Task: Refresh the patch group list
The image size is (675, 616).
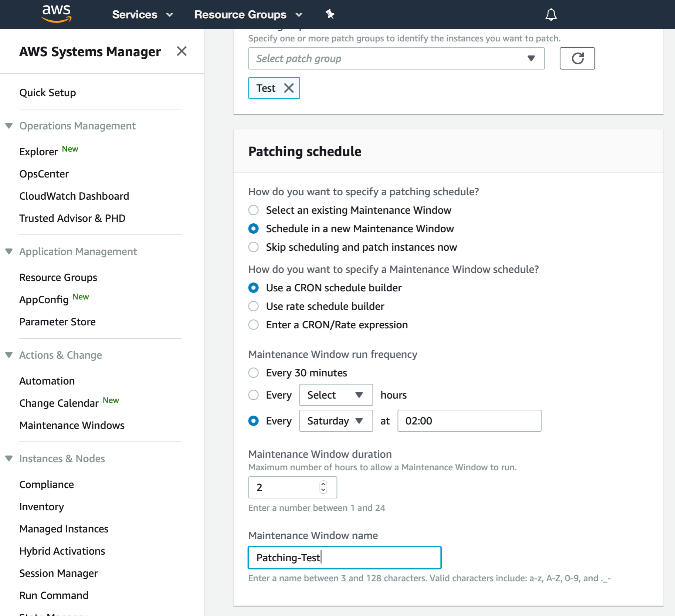Action: tap(577, 58)
